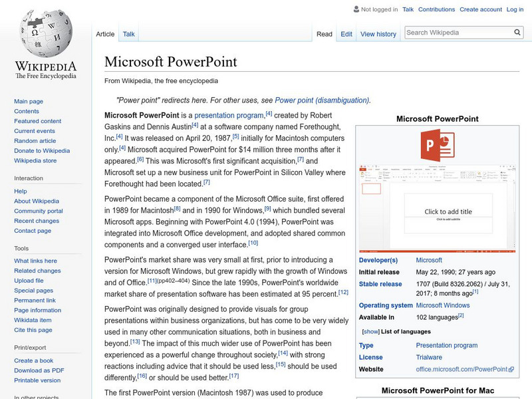This screenshot has width=532, height=399.
Task: Click the search magnifier icon
Action: pyautogui.click(x=517, y=33)
